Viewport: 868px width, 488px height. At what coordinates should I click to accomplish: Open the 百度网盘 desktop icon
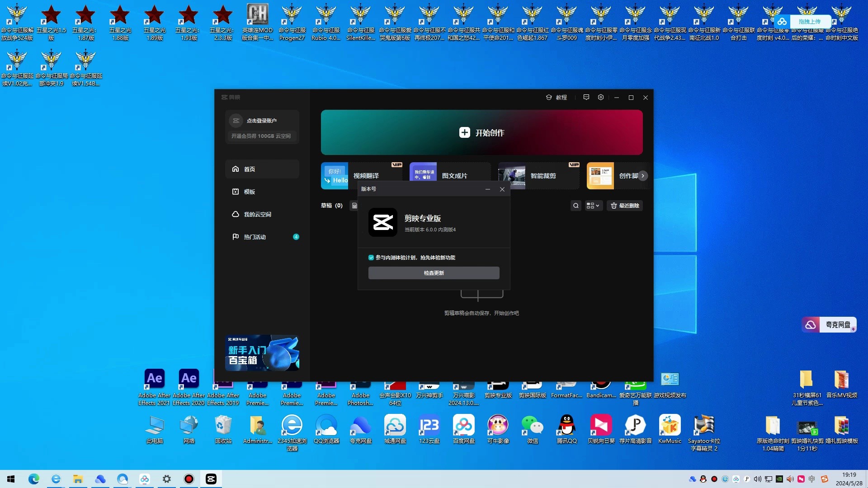[464, 429]
